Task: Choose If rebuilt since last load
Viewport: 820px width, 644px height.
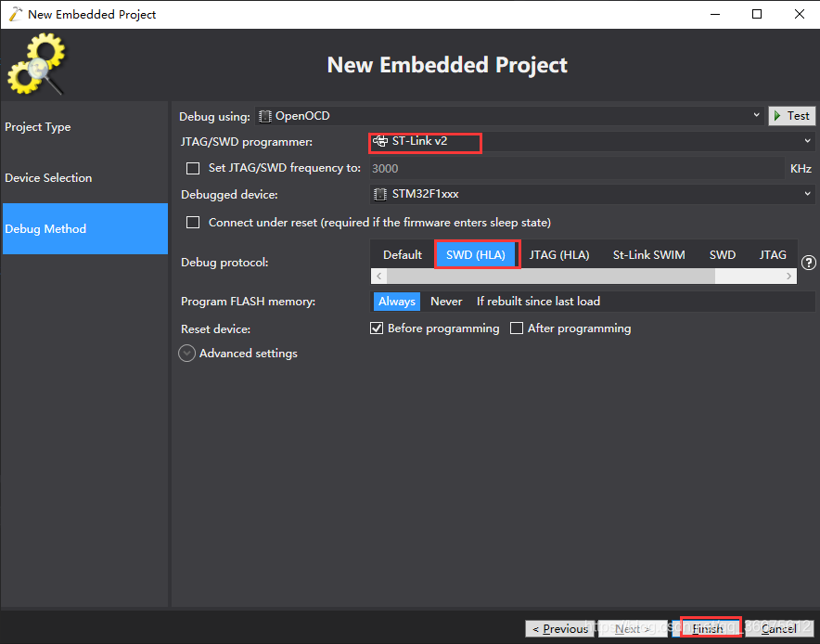Action: click(x=538, y=302)
